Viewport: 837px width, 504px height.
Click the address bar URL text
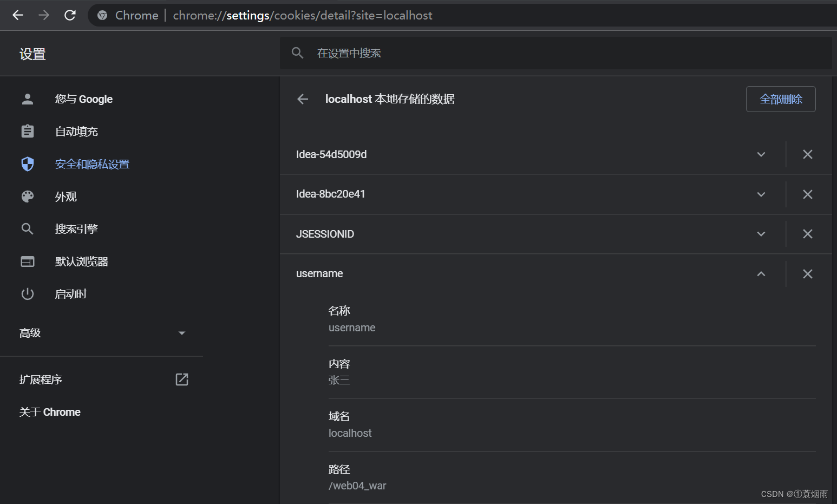coord(303,15)
